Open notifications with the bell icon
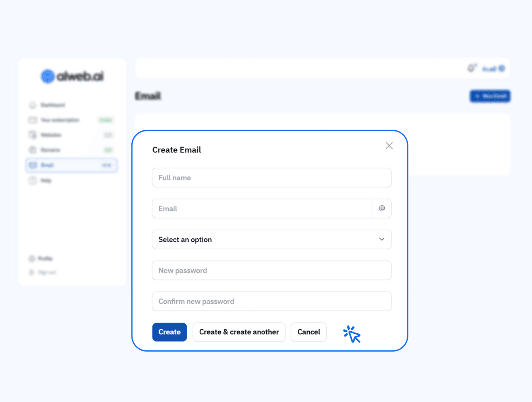The height and width of the screenshot is (402, 532). click(471, 68)
